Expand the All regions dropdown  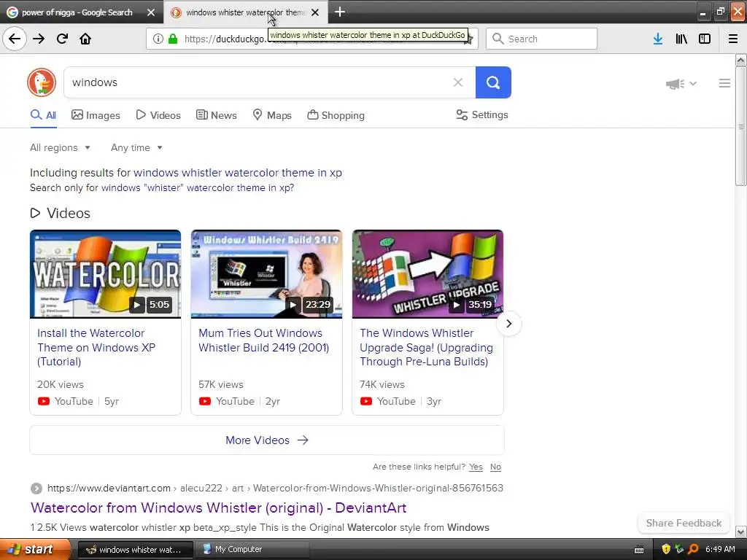(x=60, y=147)
